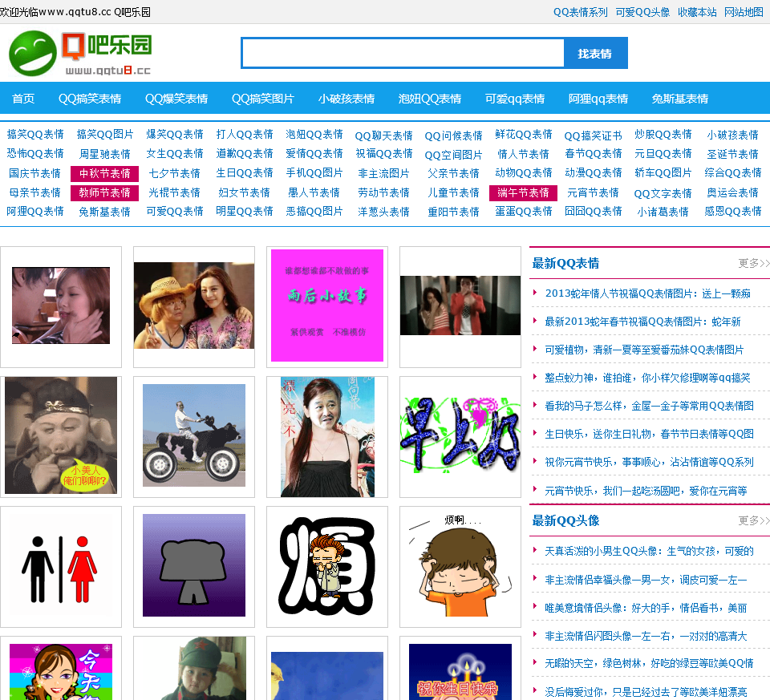Image resolution: width=770 pixels, height=700 pixels.
Task: Open the 2013蛇年情人节祝福QQ表情图片 article
Action: [648, 293]
